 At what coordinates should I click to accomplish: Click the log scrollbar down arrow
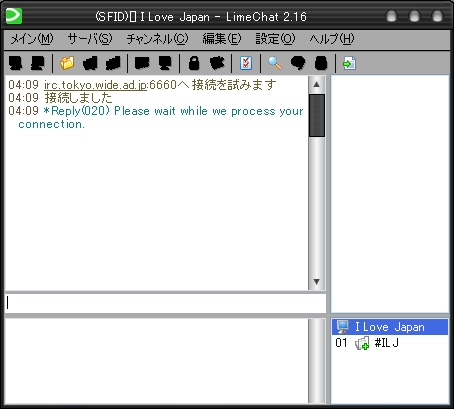(317, 282)
